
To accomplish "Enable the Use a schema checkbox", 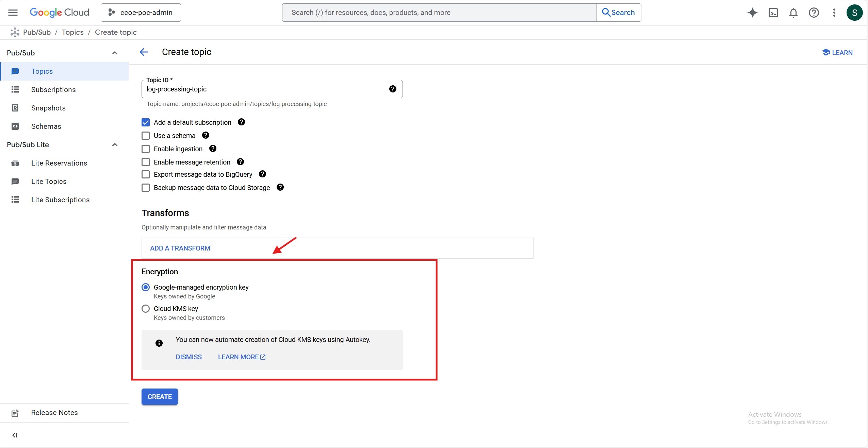I will (146, 136).
